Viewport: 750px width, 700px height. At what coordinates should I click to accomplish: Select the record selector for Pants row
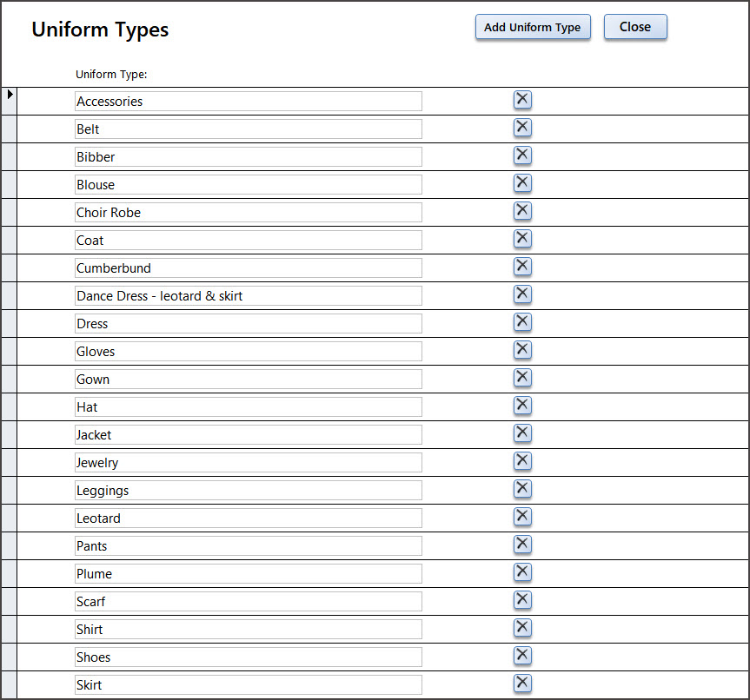(10, 545)
